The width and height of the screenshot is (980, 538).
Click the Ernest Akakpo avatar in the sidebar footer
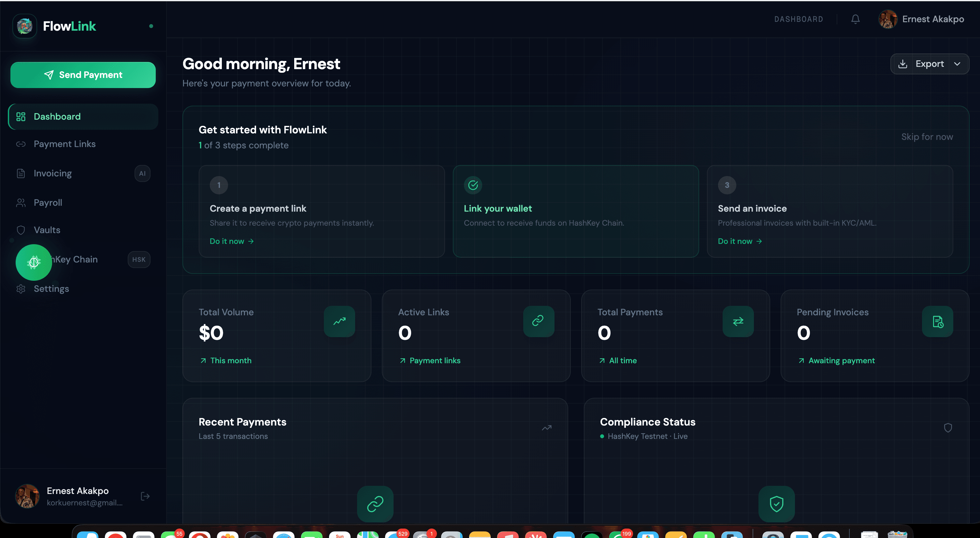[27, 496]
